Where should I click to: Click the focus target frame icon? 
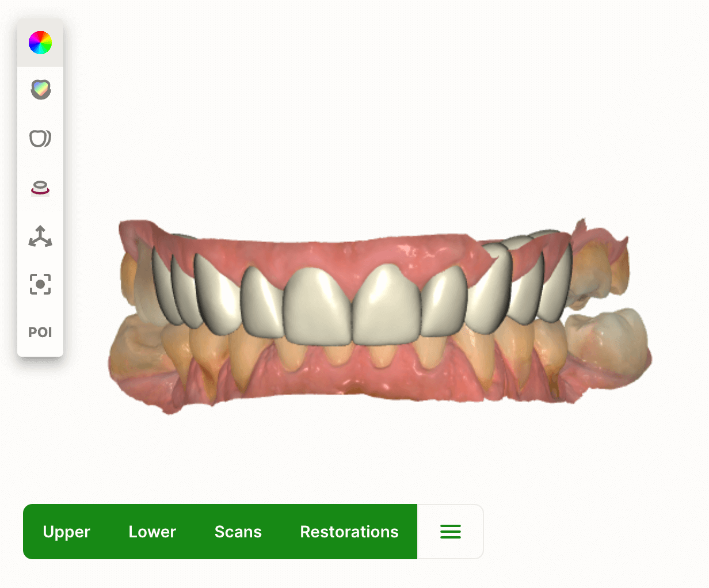coord(40,284)
